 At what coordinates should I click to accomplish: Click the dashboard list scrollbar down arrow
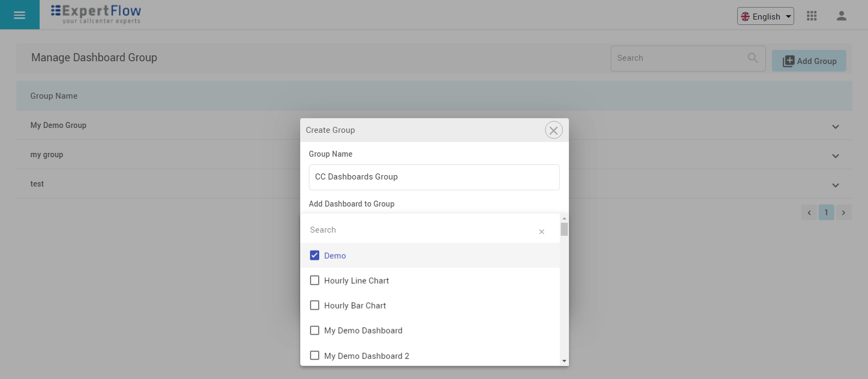[564, 361]
